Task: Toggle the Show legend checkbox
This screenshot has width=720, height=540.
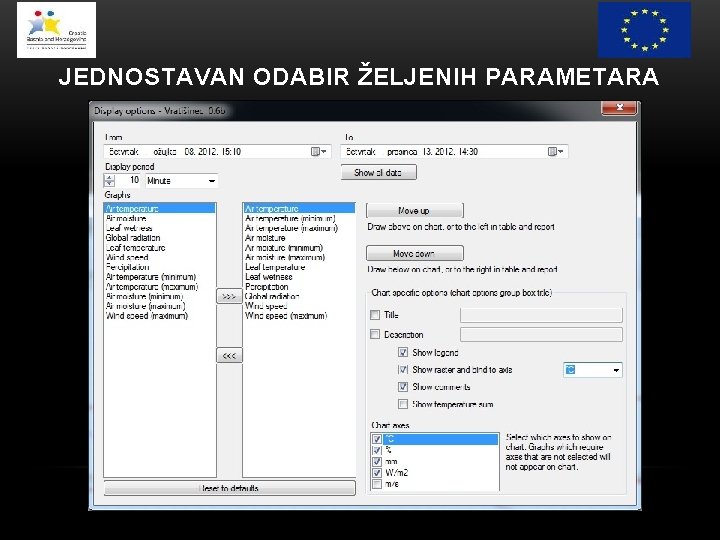Action: coord(403,352)
